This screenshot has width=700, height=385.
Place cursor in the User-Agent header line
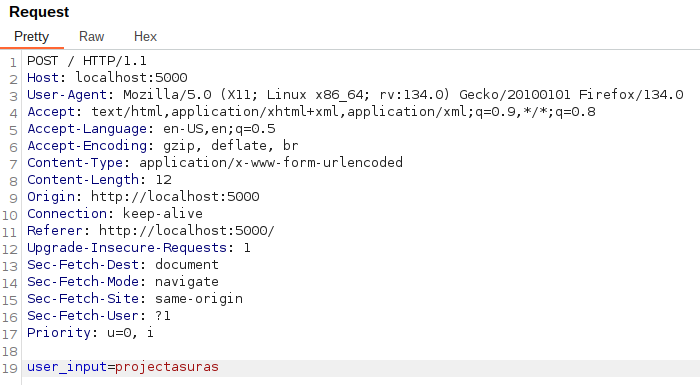click(x=355, y=95)
